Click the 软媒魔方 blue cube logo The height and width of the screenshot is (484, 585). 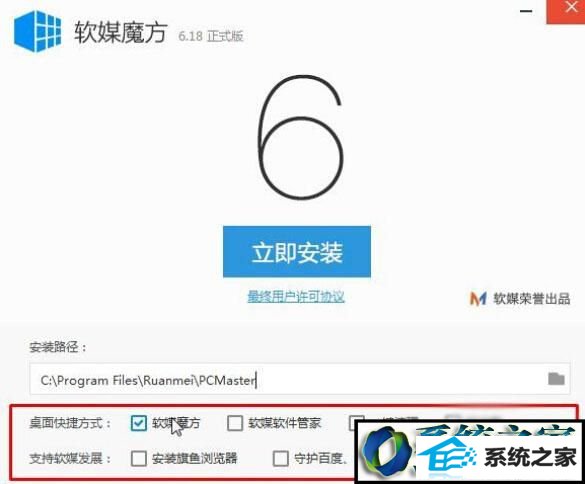click(38, 31)
